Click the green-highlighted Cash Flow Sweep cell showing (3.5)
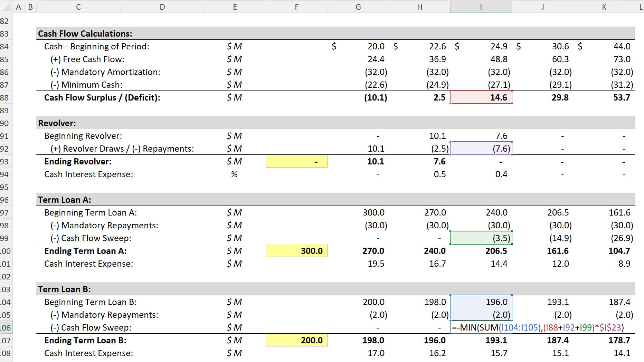644x362 pixels. (x=481, y=238)
